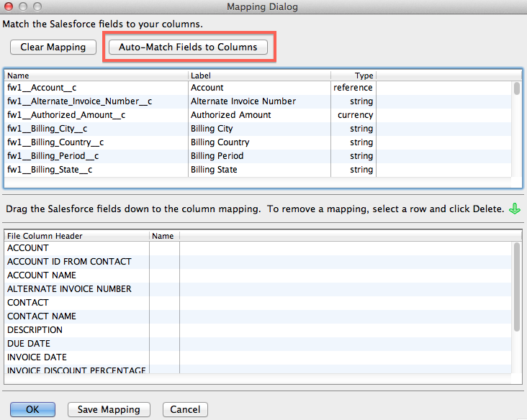Click the Name column header in the mapping table
Image resolution: width=527 pixels, height=420 pixels.
(x=164, y=236)
